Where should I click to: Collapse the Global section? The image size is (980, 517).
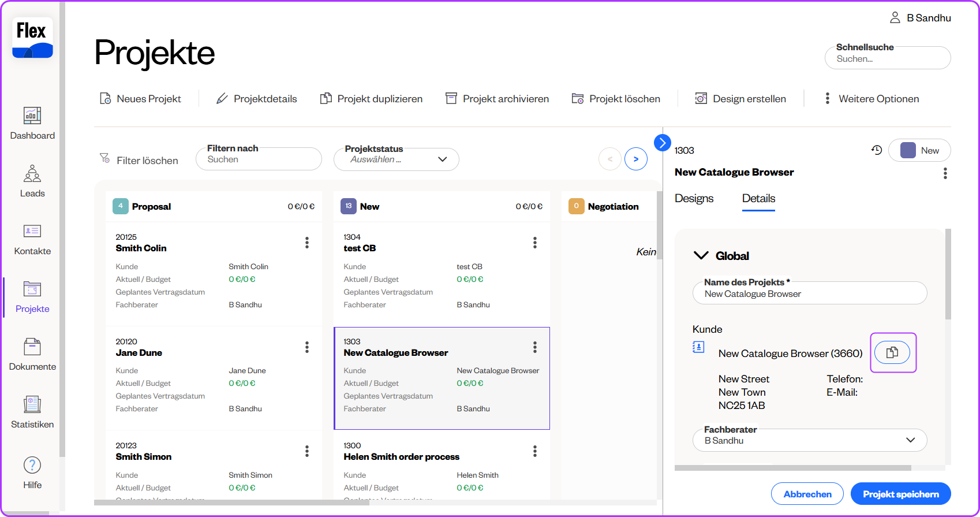(x=701, y=255)
